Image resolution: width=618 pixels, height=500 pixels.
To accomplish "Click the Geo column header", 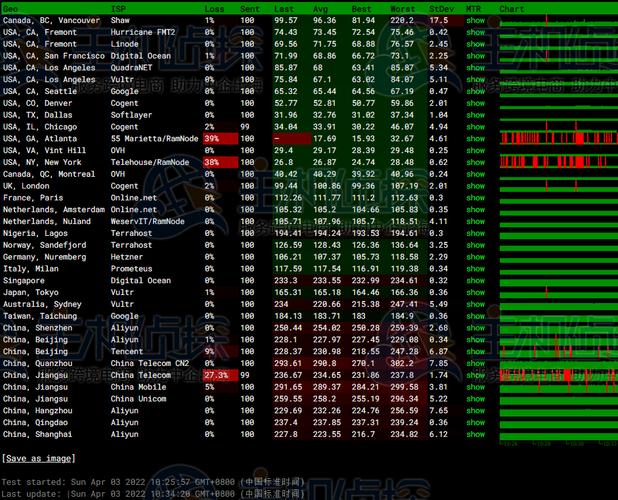I will pyautogui.click(x=10, y=9).
